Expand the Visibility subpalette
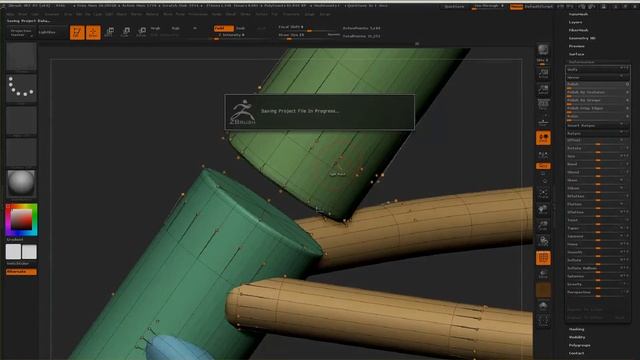The width and height of the screenshot is (640, 360). click(577, 338)
